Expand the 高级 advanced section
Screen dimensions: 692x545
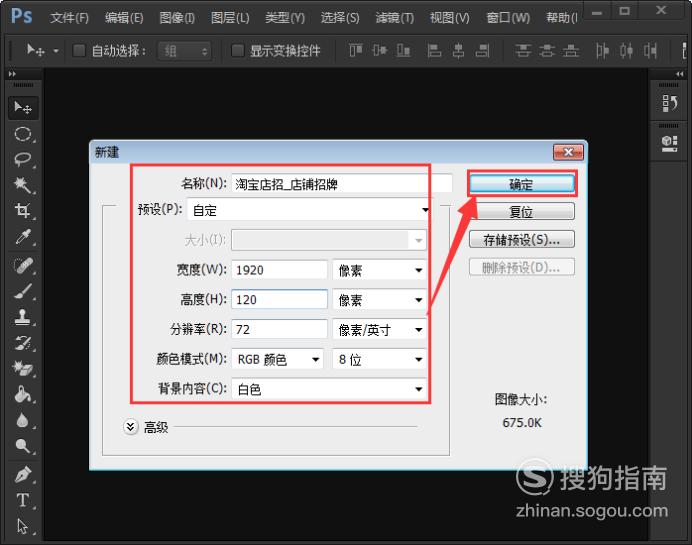click(x=131, y=427)
